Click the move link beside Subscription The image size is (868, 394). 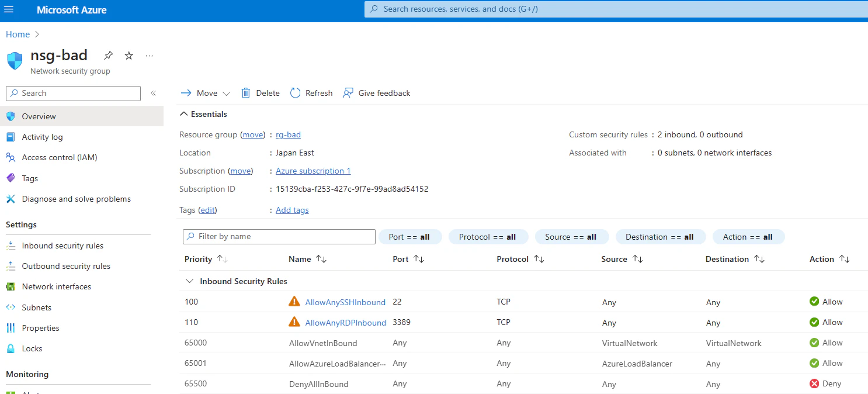[240, 171]
